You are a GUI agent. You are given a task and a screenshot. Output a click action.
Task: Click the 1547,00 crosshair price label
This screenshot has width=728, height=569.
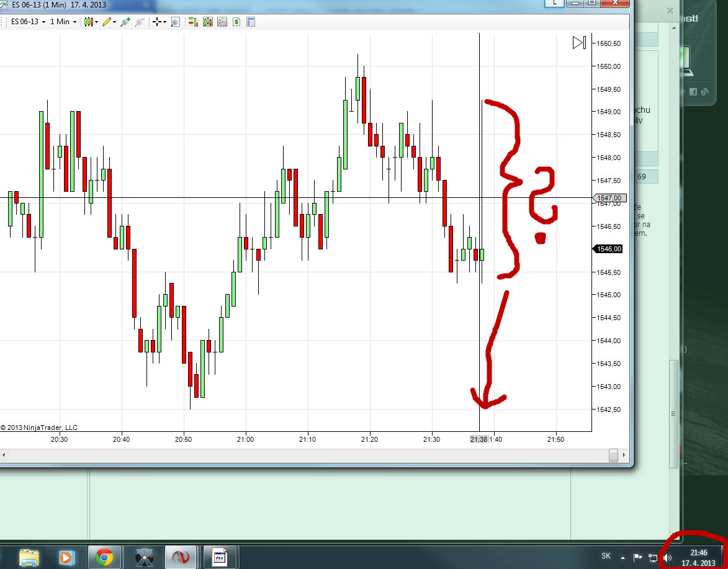click(x=609, y=198)
